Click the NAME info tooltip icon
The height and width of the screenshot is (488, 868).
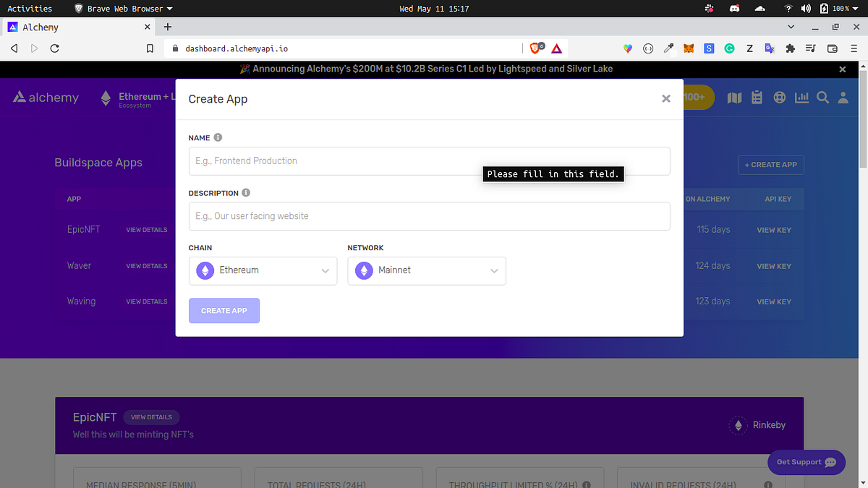[216, 137]
